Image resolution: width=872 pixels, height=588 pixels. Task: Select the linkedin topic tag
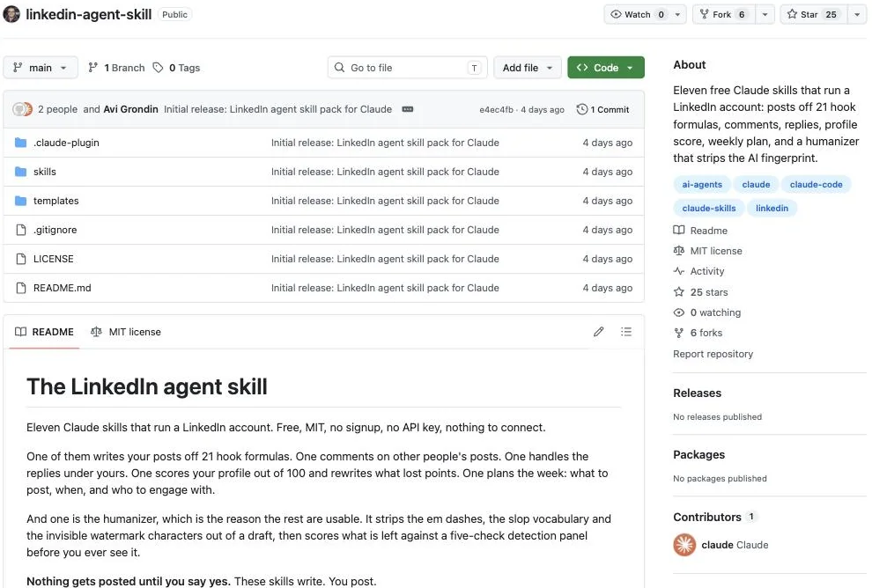tap(772, 209)
